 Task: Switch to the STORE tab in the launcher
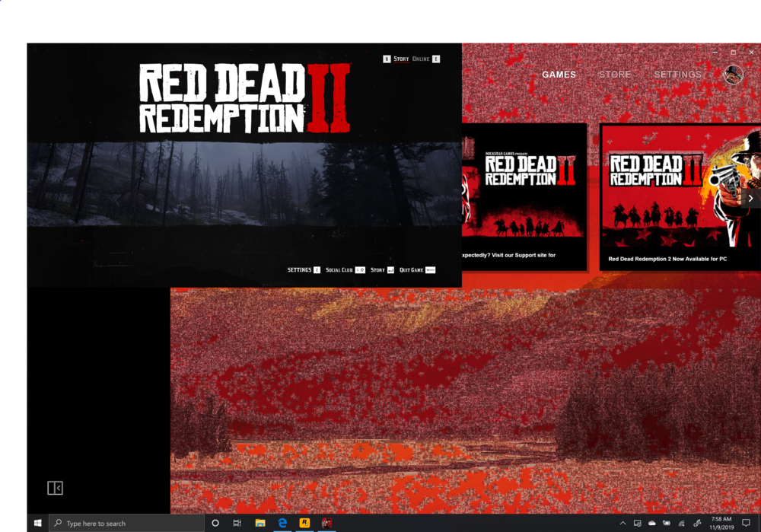[615, 75]
